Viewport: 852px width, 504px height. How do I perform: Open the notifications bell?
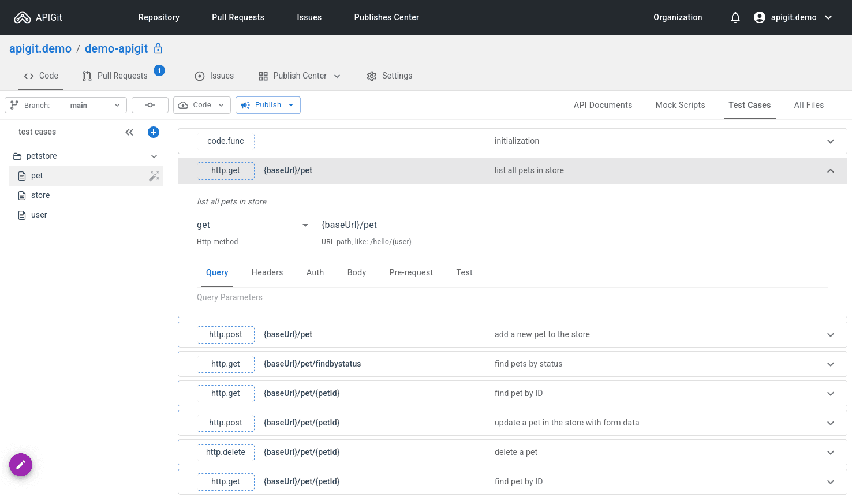(x=735, y=17)
